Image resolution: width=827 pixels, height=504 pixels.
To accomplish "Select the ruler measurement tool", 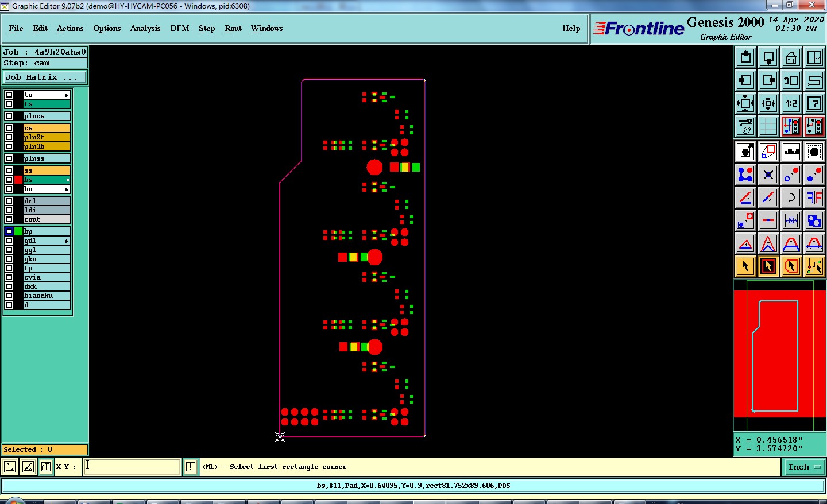I will 791,152.
